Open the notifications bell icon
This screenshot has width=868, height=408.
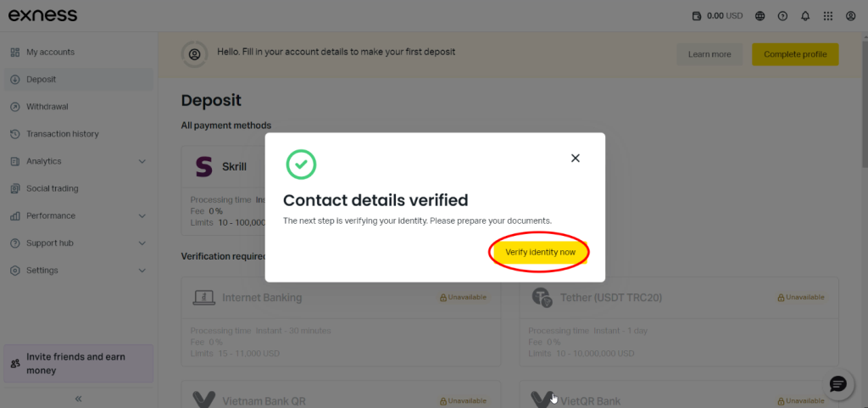805,15
